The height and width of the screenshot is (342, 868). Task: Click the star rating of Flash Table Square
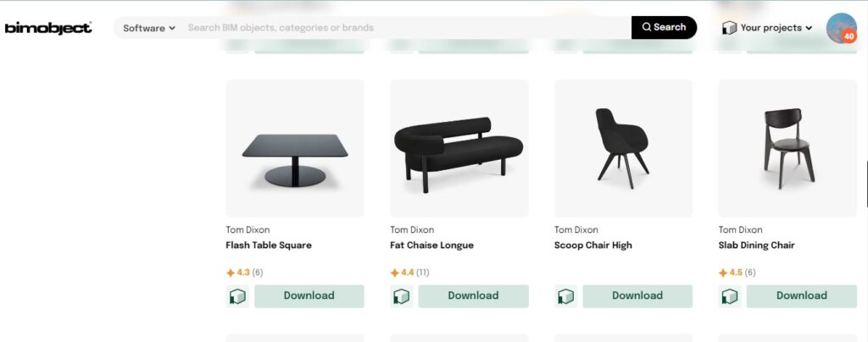244,273
